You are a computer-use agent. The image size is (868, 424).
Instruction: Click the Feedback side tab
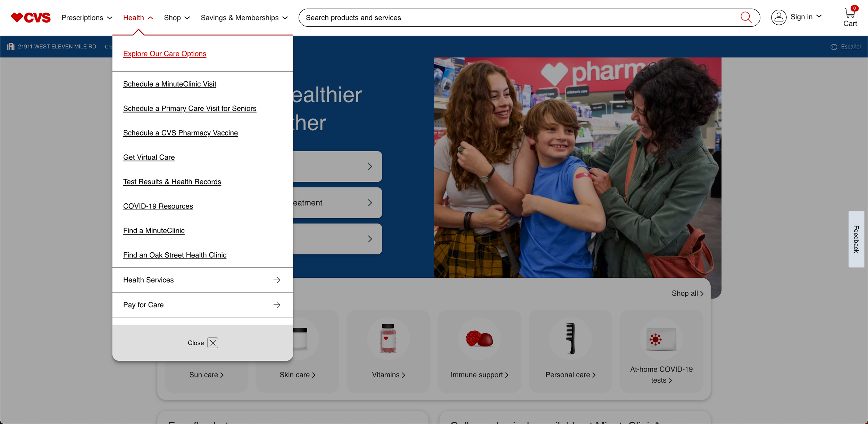(x=856, y=239)
